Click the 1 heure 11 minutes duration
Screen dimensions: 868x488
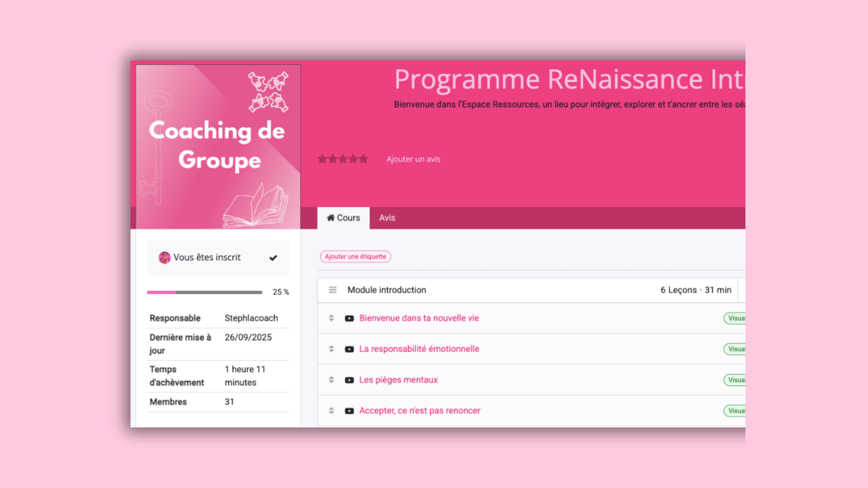(245, 376)
